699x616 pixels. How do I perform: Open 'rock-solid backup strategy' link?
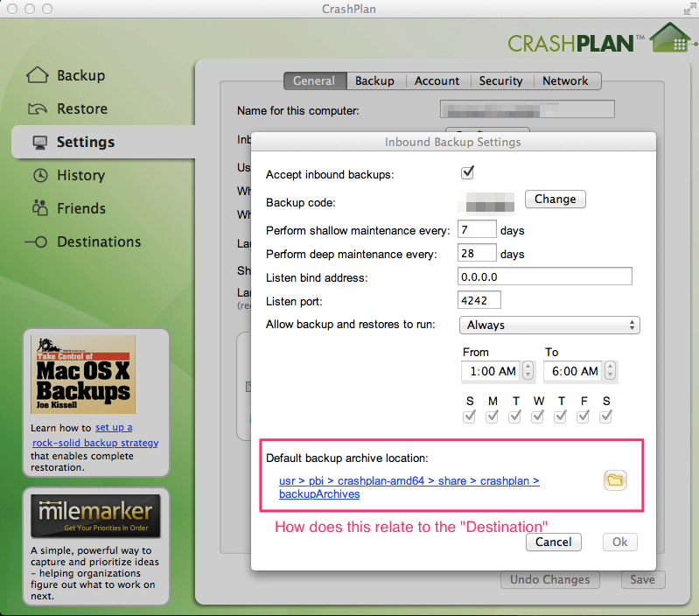[x=95, y=443]
